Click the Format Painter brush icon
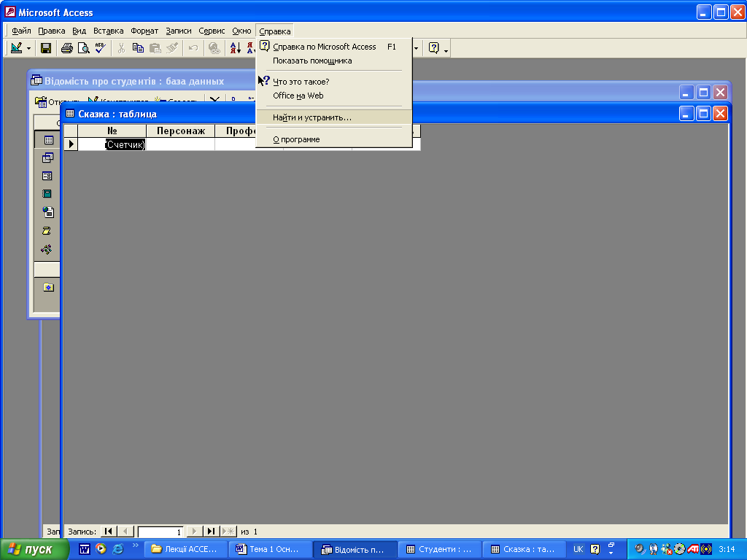 172,48
